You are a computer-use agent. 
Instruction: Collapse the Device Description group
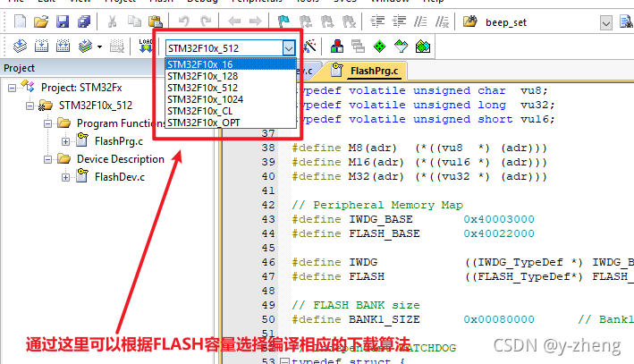[x=47, y=159]
